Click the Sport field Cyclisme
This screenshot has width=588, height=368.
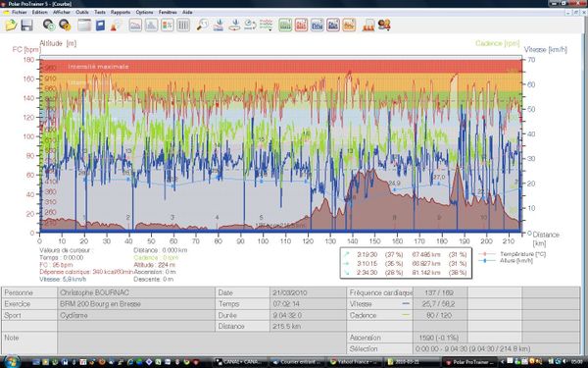coord(136,315)
